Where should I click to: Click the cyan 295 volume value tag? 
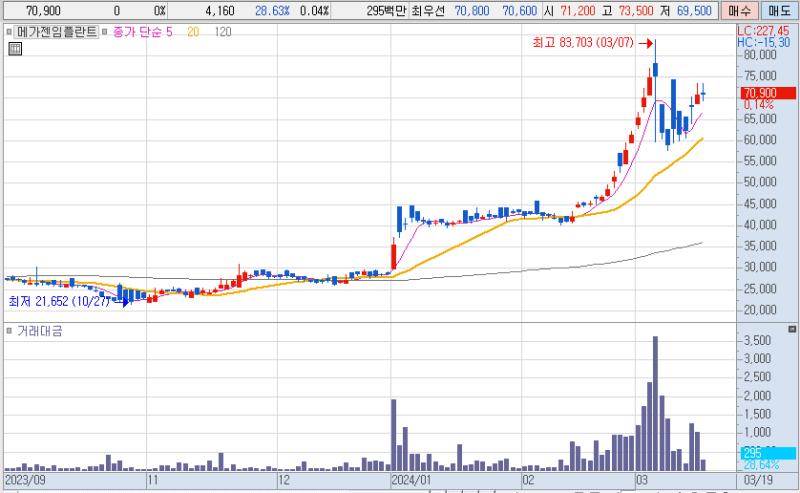[768, 453]
